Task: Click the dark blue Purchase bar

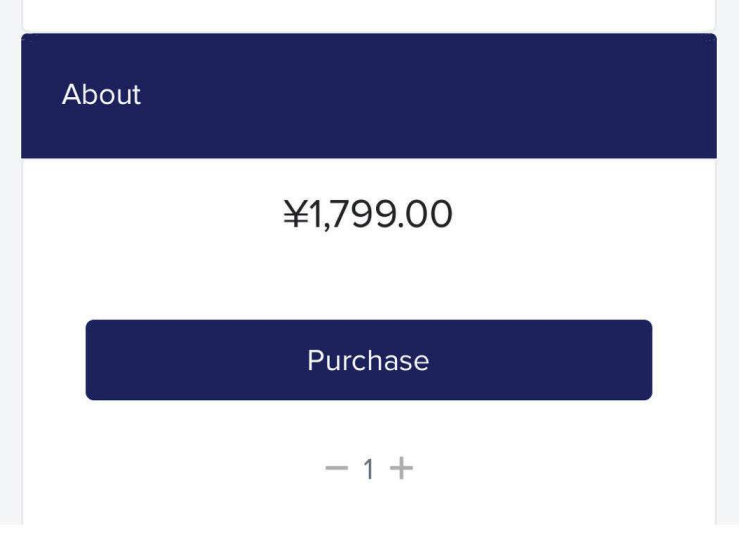Action: [368, 360]
